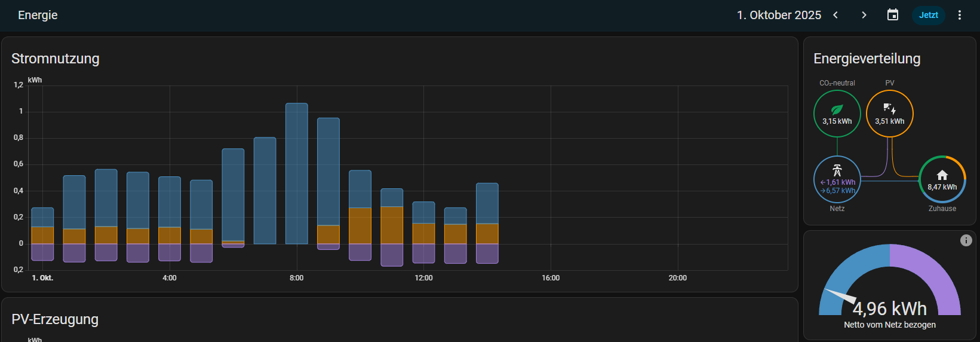Viewport: 980px width, 342px height.
Task: Click the purple segment below zero at 11:00
Action: [392, 254]
